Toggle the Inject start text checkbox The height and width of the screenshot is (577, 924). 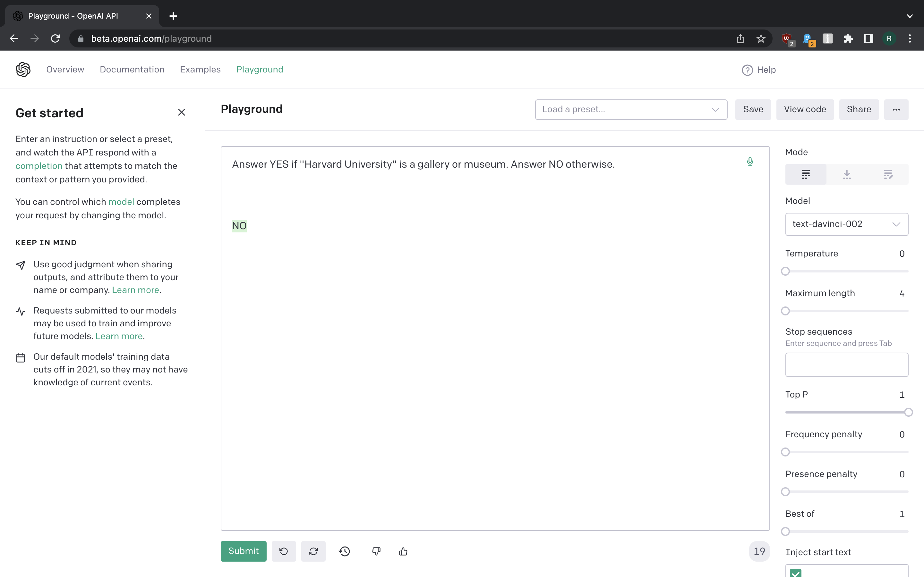(x=796, y=573)
